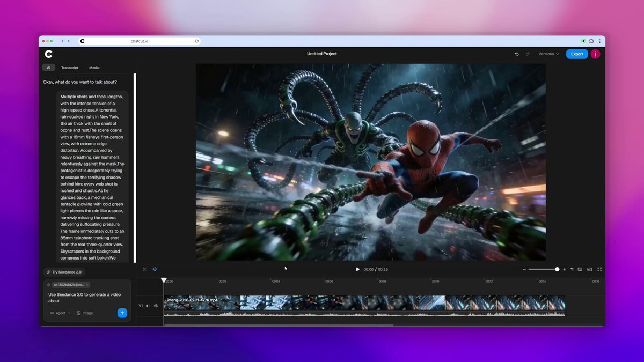The width and height of the screenshot is (644, 362).
Task: Open picture-in-picture preview
Action: pos(580,269)
